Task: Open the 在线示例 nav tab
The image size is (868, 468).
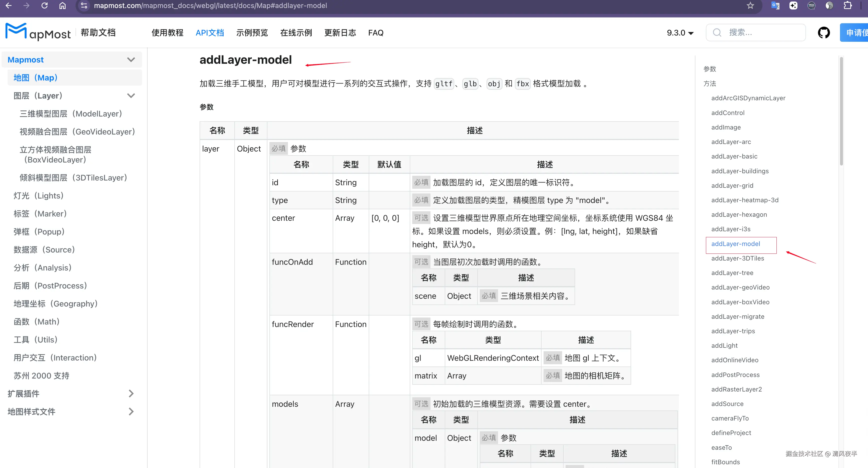Action: 296,33
